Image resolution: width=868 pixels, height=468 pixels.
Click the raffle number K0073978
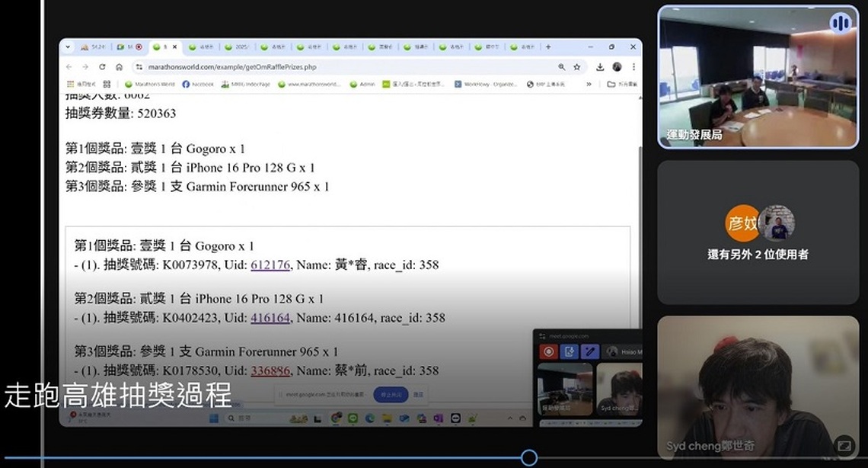190,264
